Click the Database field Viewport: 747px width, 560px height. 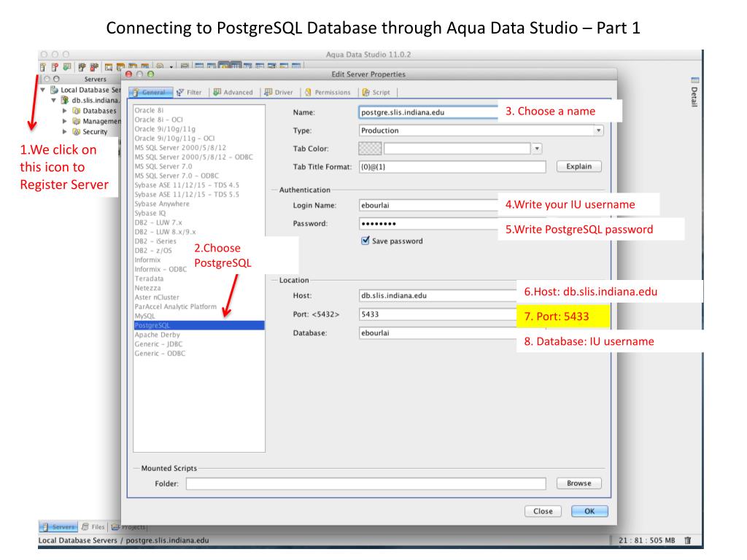click(x=438, y=332)
